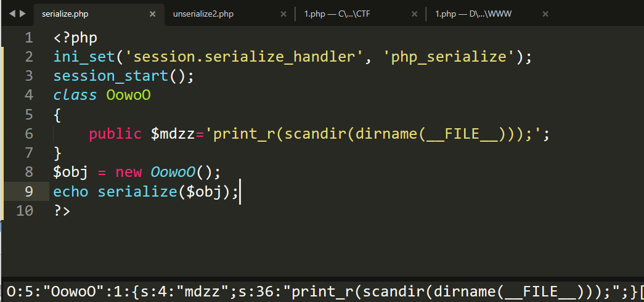The width and height of the screenshot is (644, 302).
Task: Close the 1.php CTF tab
Action: (x=414, y=14)
